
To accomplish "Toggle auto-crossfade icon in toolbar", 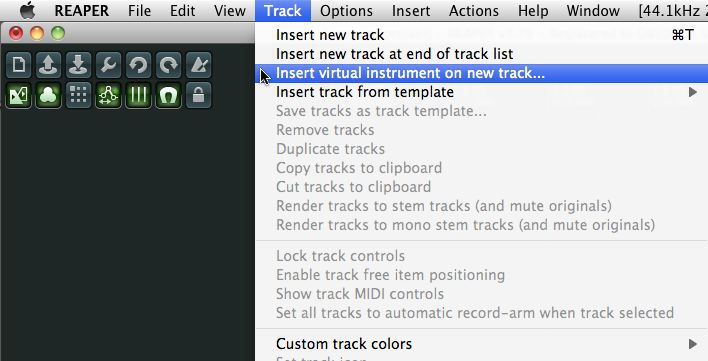I will click(19, 95).
